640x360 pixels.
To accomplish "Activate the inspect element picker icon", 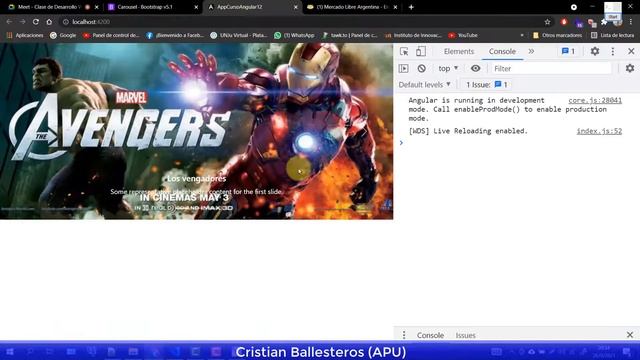I will pyautogui.click(x=404, y=51).
